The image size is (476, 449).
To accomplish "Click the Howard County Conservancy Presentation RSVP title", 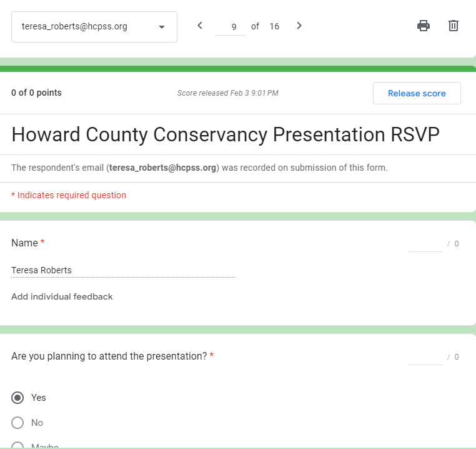I will (x=226, y=134).
